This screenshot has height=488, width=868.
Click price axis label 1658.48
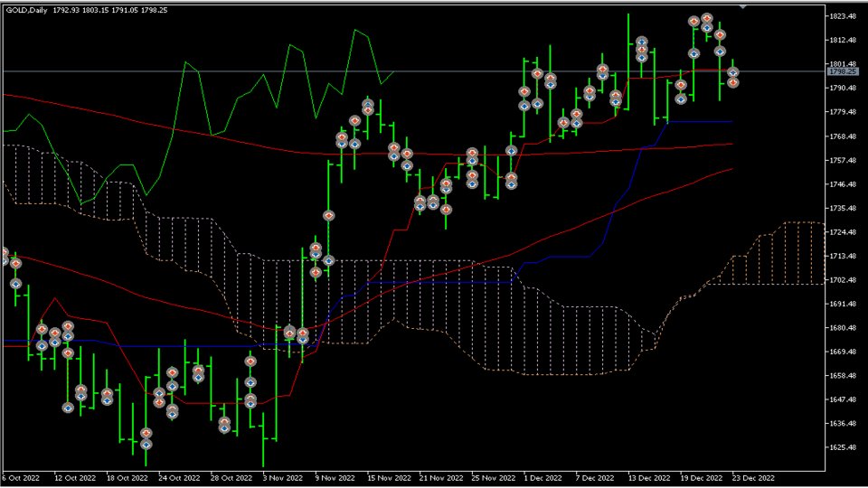pos(843,376)
